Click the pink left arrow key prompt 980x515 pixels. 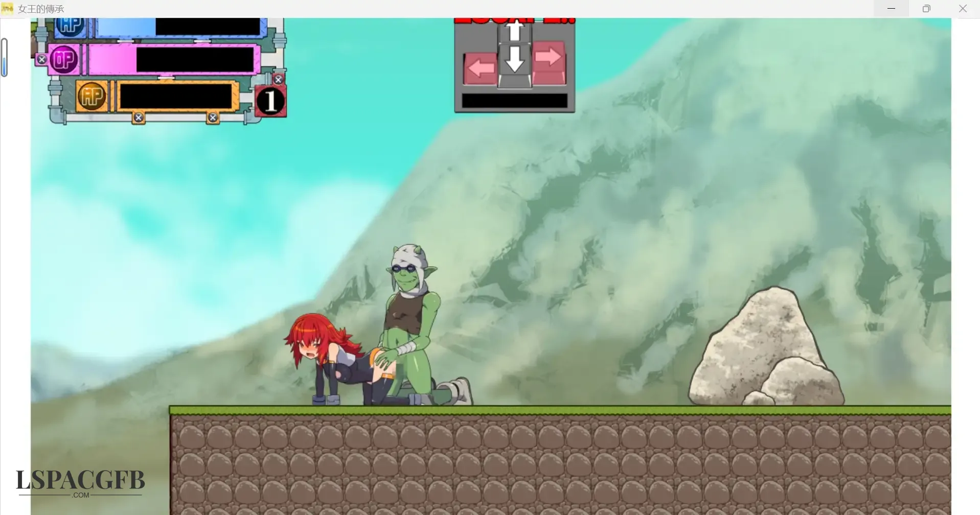[x=481, y=68]
